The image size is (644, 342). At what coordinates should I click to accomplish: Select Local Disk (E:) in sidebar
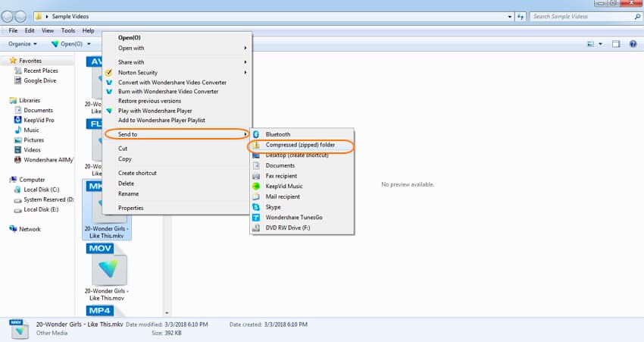[41, 209]
